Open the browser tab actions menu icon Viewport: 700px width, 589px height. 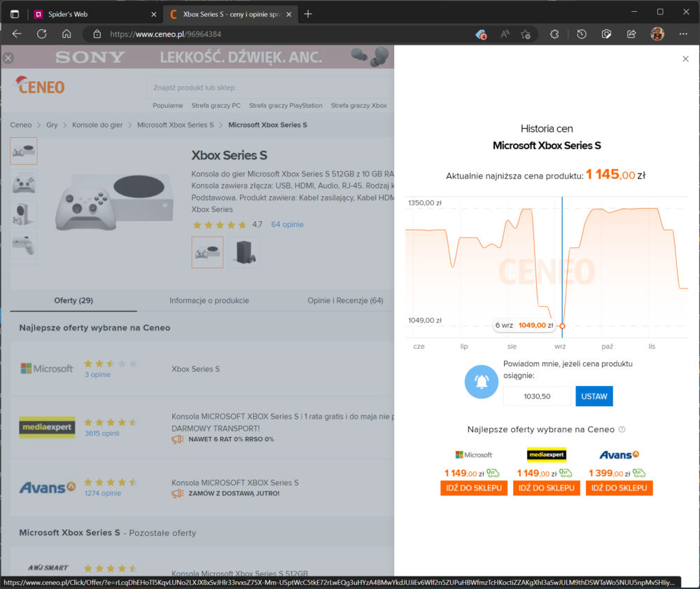(15, 14)
